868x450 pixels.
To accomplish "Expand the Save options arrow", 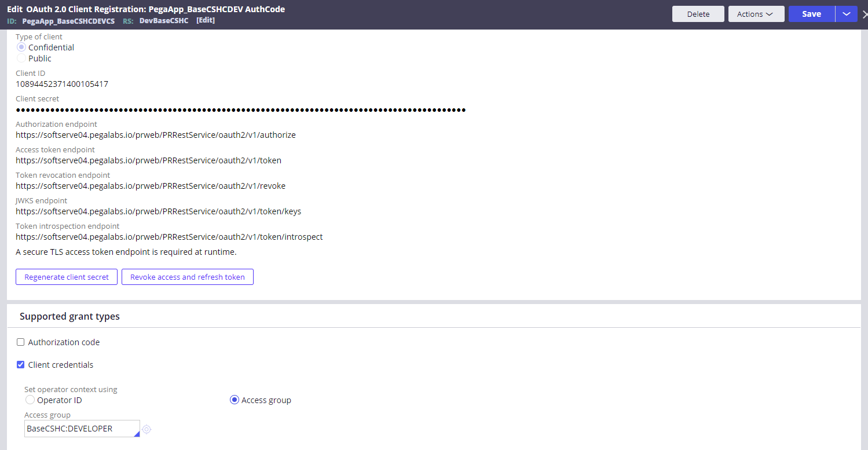I will click(x=846, y=14).
